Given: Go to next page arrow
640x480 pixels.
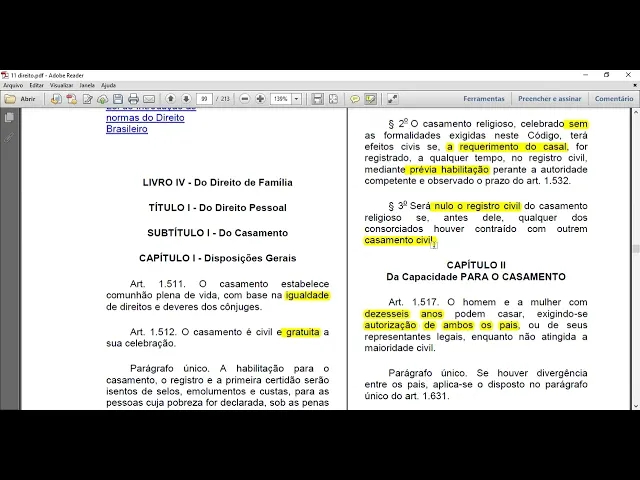Looking at the screenshot, I should coord(186,99).
